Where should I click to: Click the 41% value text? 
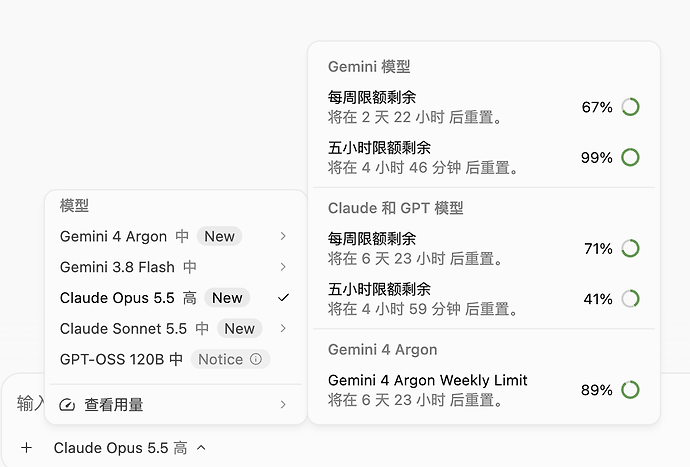coord(598,299)
